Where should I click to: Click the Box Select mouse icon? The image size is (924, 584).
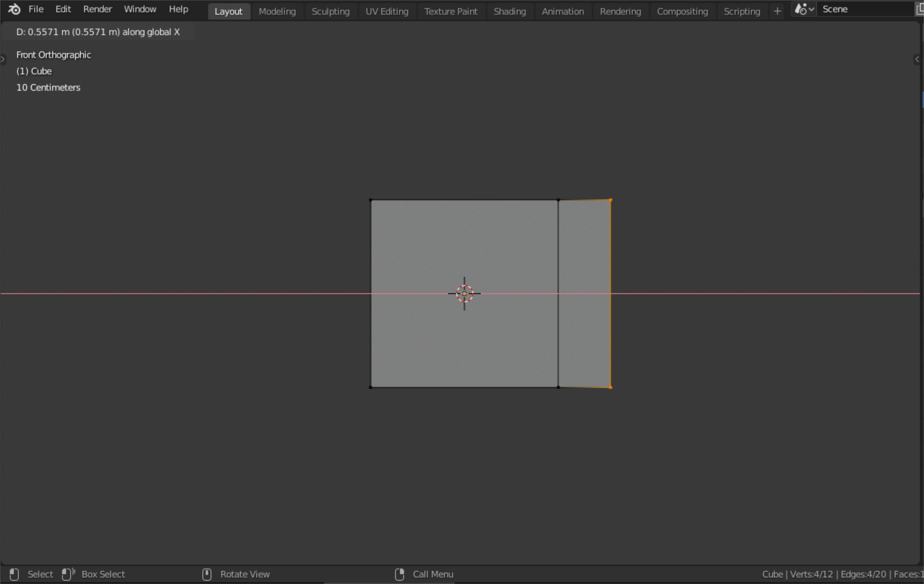coord(68,574)
